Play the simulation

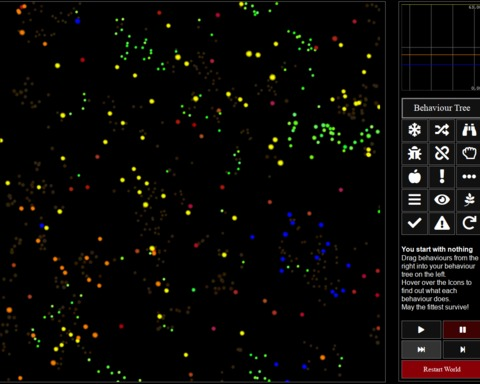tap(421, 330)
